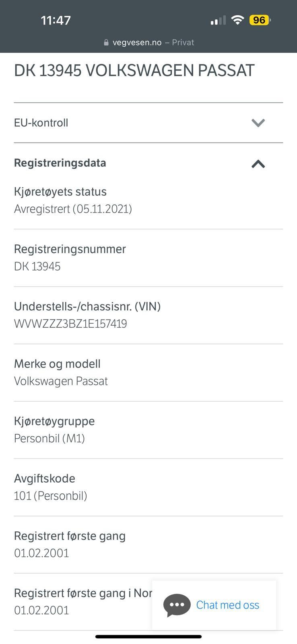Viewport: 297px width, 644px height.
Task: Open the Chat med oss link
Action: 227,605
